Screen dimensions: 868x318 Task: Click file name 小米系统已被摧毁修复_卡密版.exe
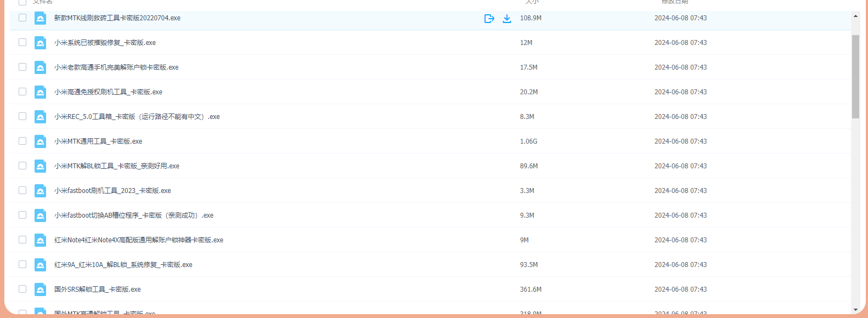105,43
